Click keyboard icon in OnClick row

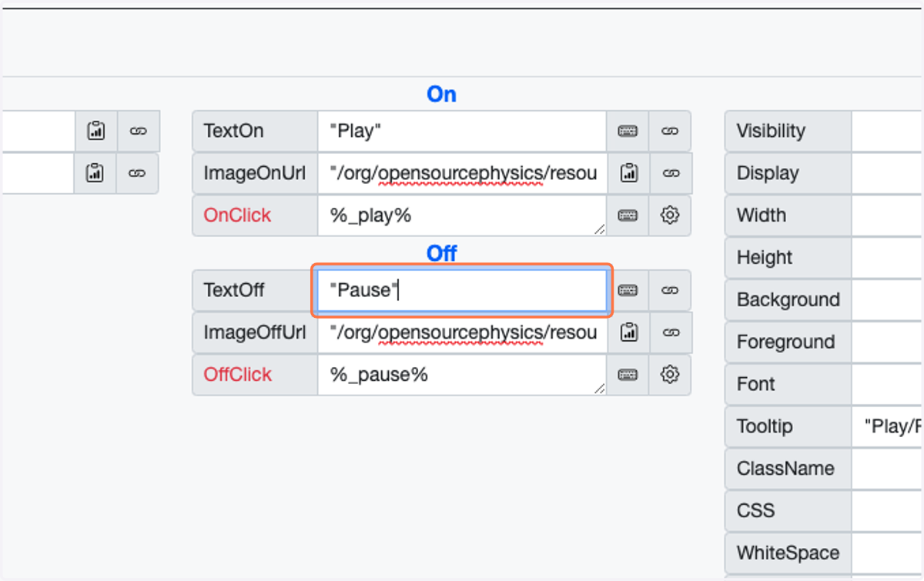click(628, 215)
